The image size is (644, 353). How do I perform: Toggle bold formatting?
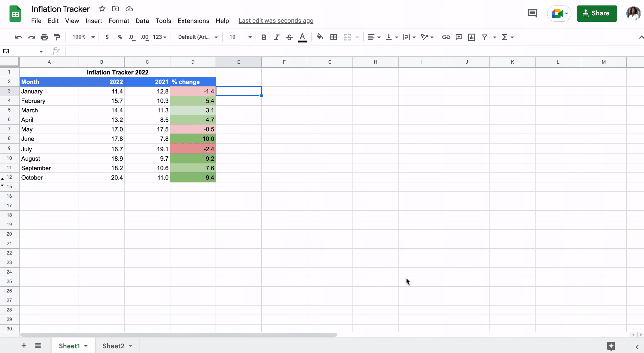tap(264, 37)
